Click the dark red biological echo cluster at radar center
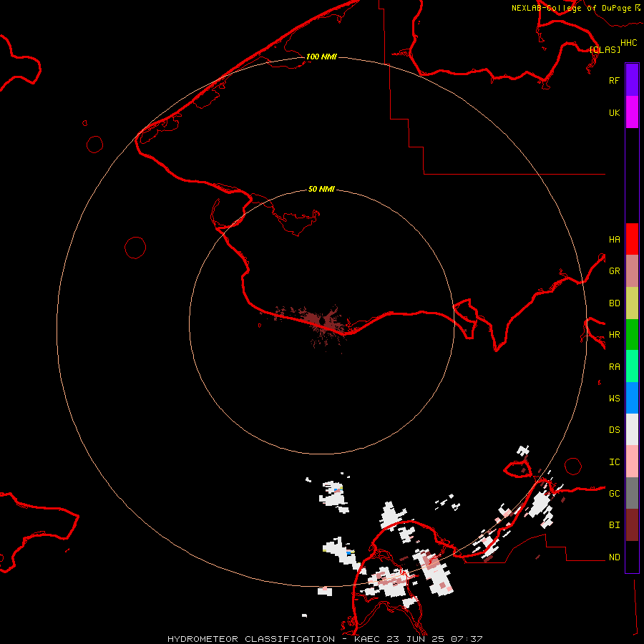 pyautogui.click(x=323, y=323)
